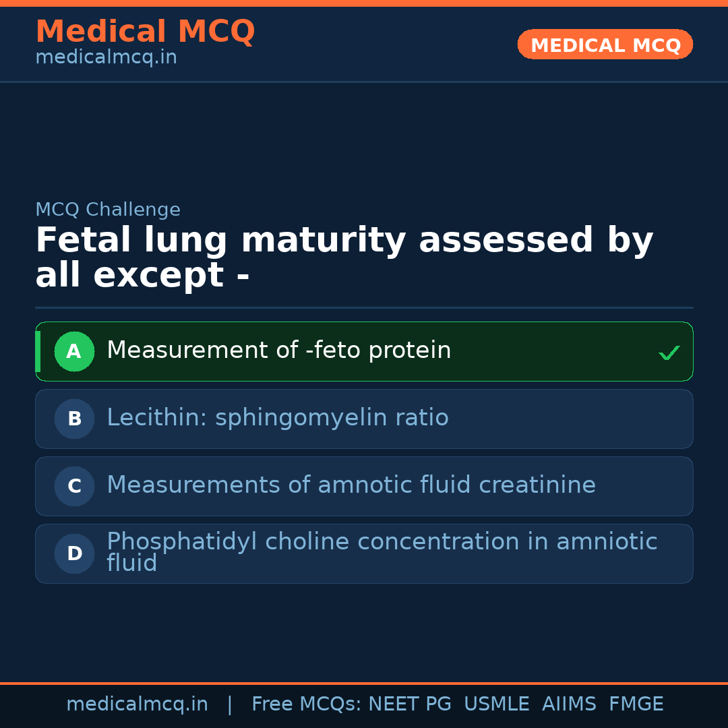Click Free MCQs text in footer
Image resolution: width=728 pixels, height=728 pixels.
306,704
